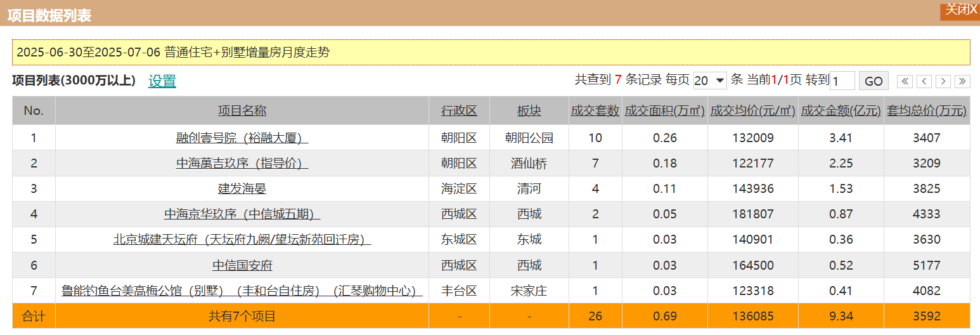This screenshot has width=980, height=335.
Task: Go to the next page arrow
Action: click(x=943, y=81)
